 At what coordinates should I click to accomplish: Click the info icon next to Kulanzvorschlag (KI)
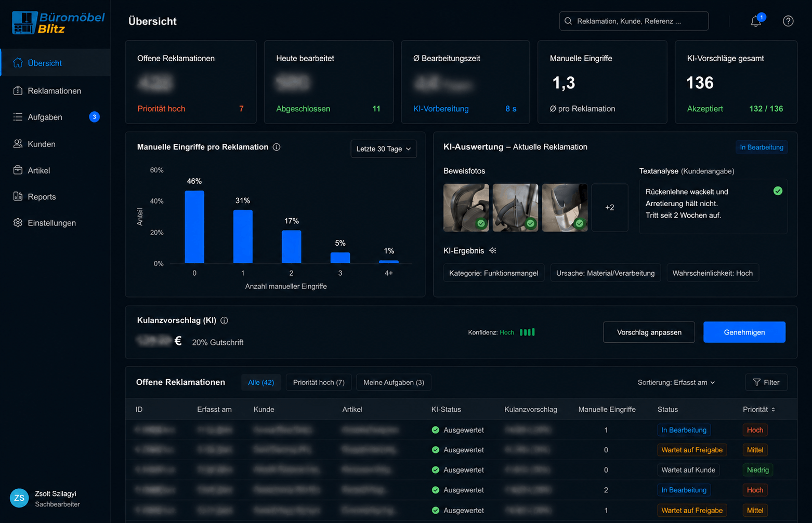pyautogui.click(x=225, y=320)
